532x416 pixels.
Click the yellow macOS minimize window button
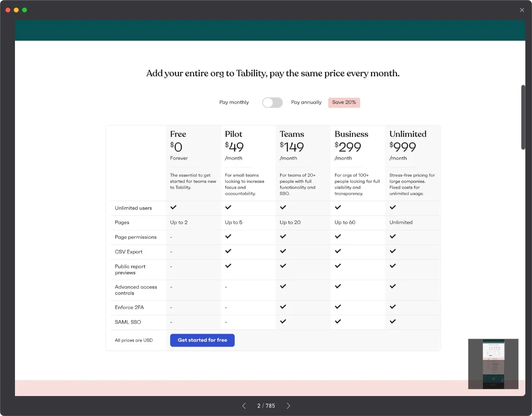(16, 10)
